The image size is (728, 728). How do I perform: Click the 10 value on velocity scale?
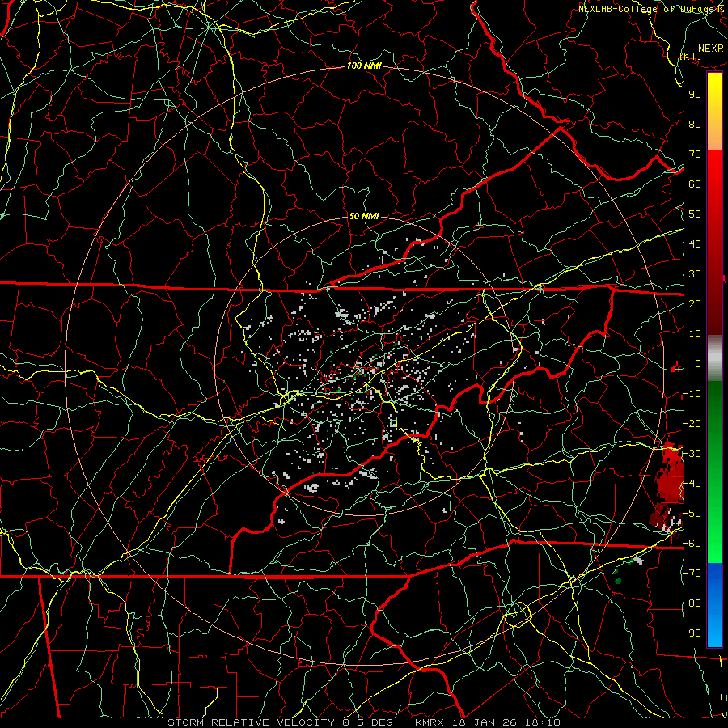click(695, 334)
